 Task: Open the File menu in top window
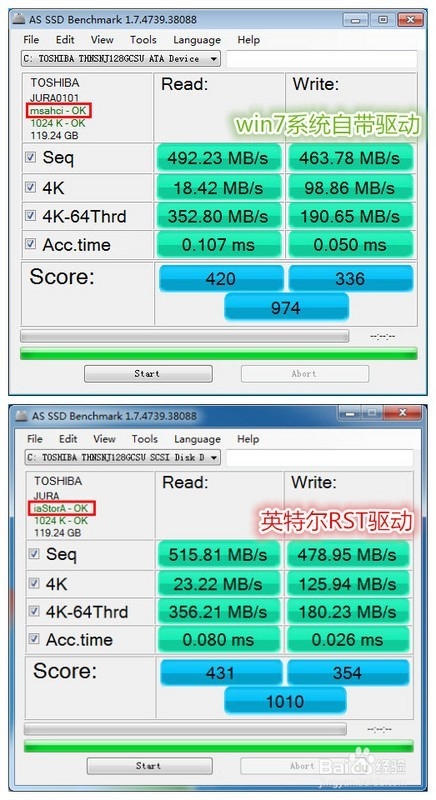(x=31, y=40)
